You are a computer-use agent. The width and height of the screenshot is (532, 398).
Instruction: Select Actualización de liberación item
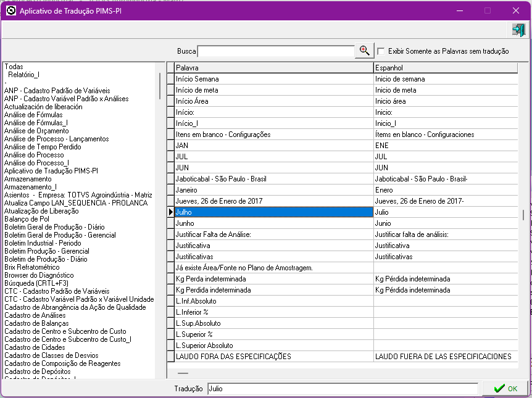[x=43, y=107]
